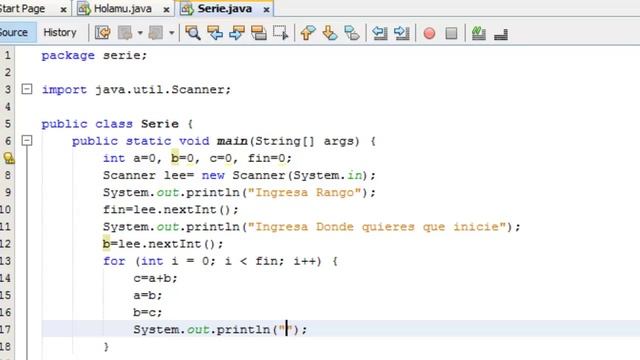Screen dimensions: 640x360
Task: Click inside println on line 17
Action: (287, 329)
